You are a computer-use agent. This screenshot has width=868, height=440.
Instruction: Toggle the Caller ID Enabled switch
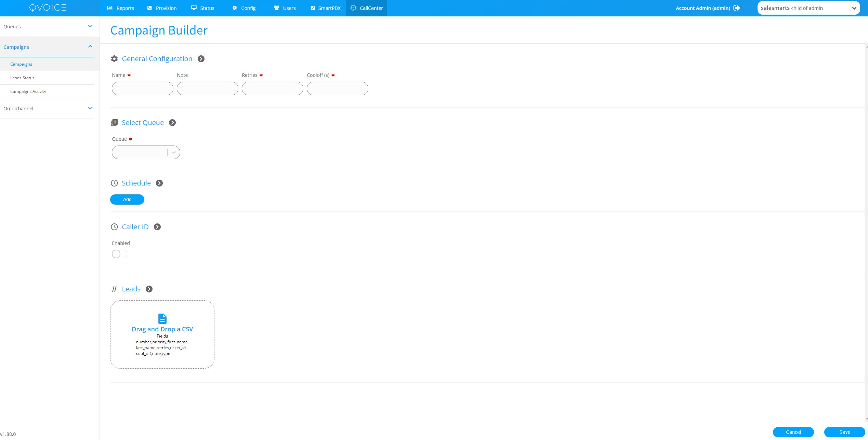(119, 254)
